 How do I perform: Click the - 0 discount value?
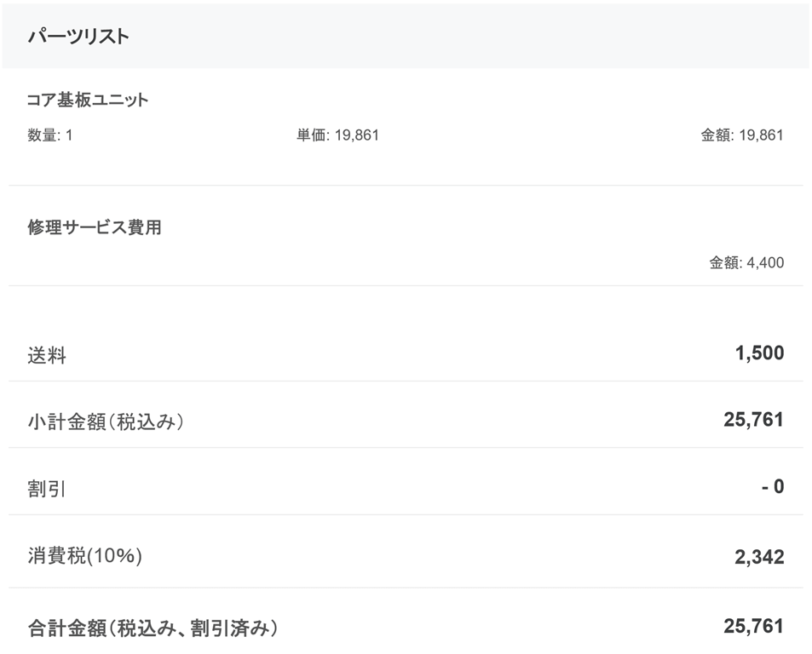click(x=773, y=486)
